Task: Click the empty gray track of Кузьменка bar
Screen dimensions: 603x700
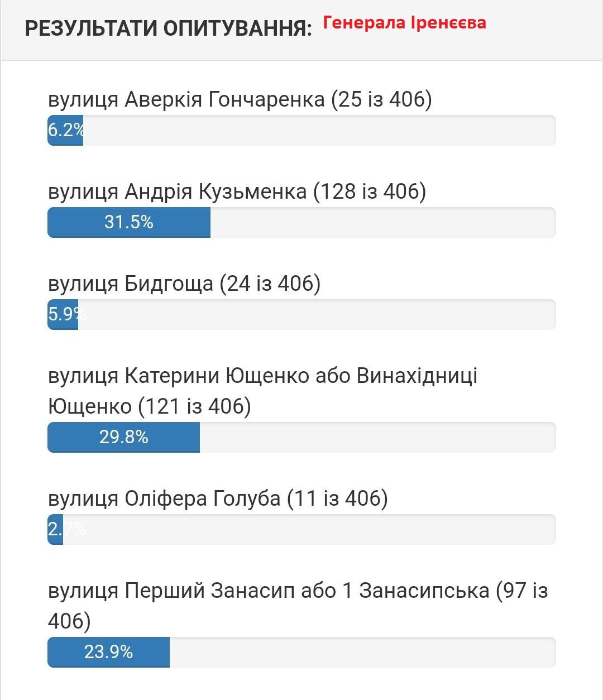Action: click(x=382, y=222)
